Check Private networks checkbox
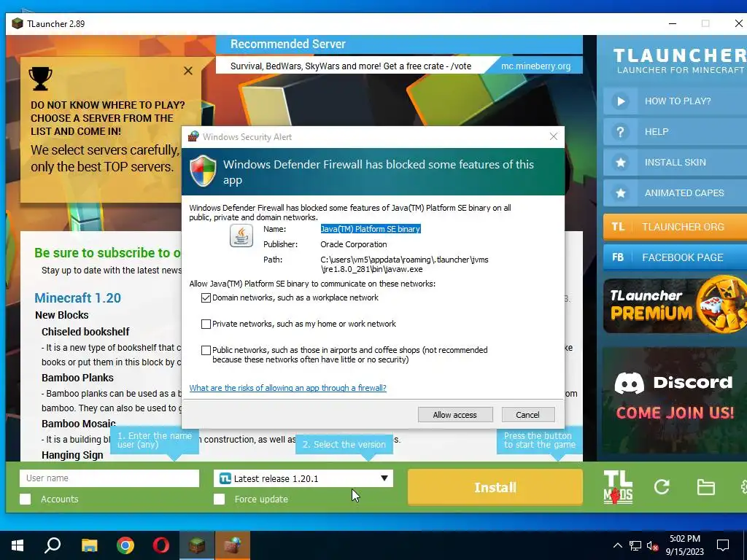 point(206,324)
